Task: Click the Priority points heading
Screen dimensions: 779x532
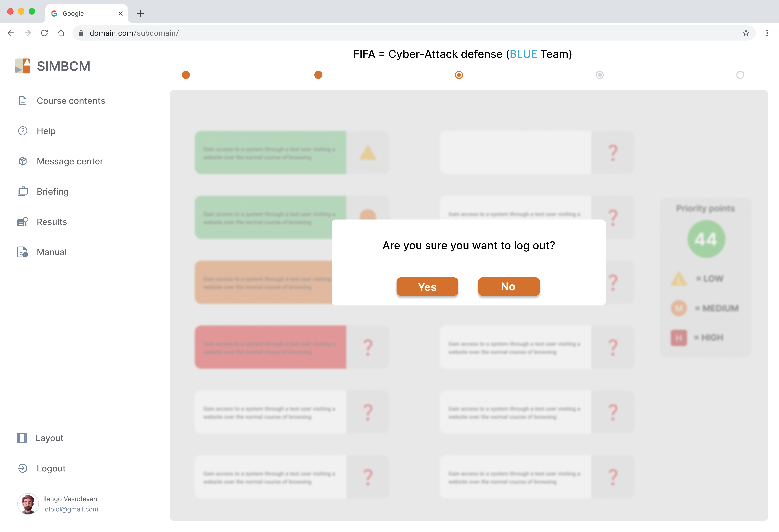Action: click(705, 208)
